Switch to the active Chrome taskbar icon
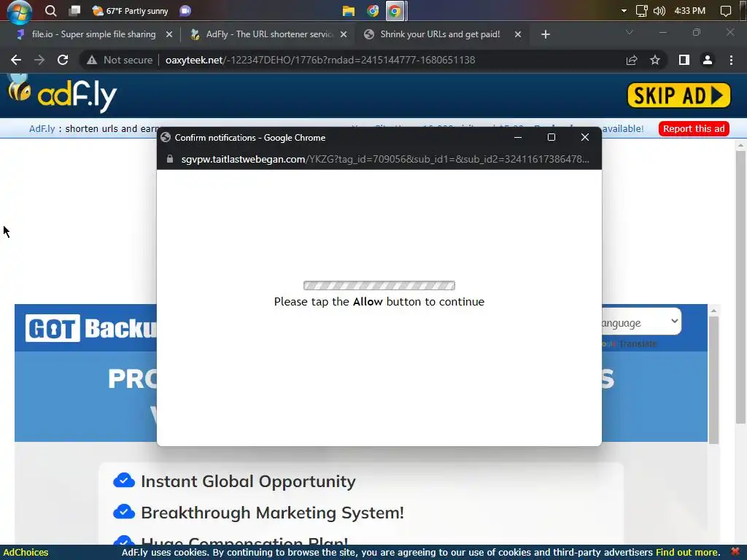The height and width of the screenshot is (560, 747). pyautogui.click(x=395, y=11)
